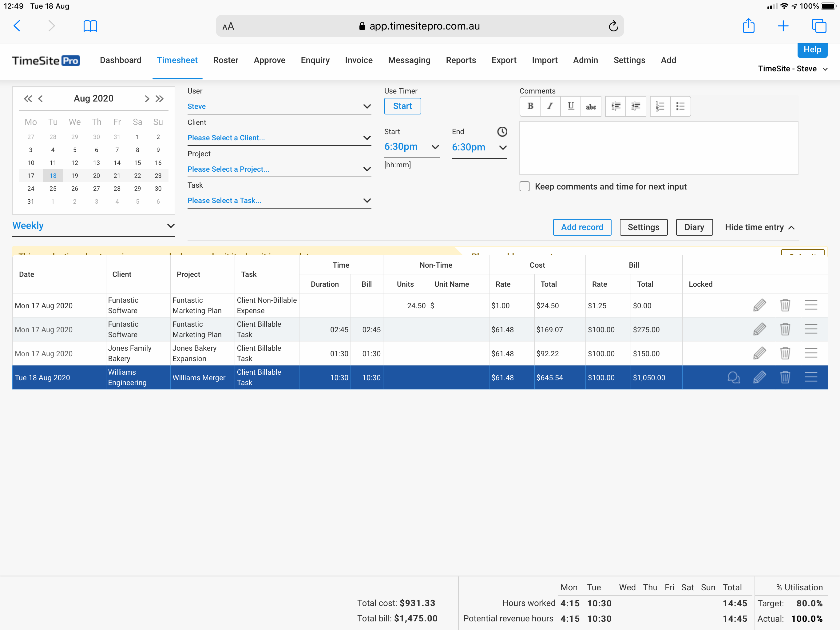
Task: Click the blue Help button
Action: (812, 50)
